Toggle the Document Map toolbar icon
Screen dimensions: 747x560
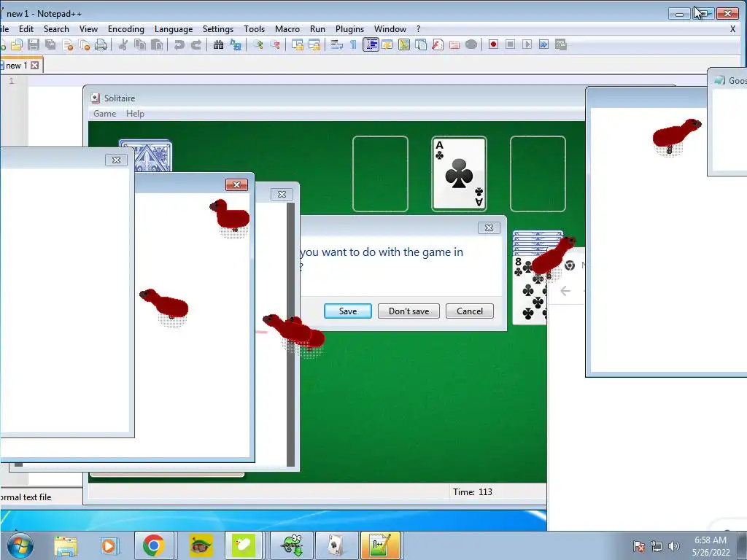(x=404, y=44)
